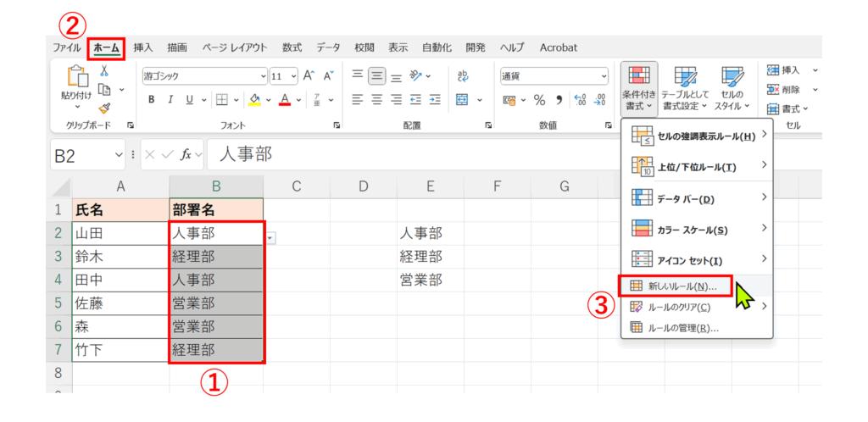Click the Increase Font Size icon
The height and width of the screenshot is (422, 868).
tap(309, 75)
